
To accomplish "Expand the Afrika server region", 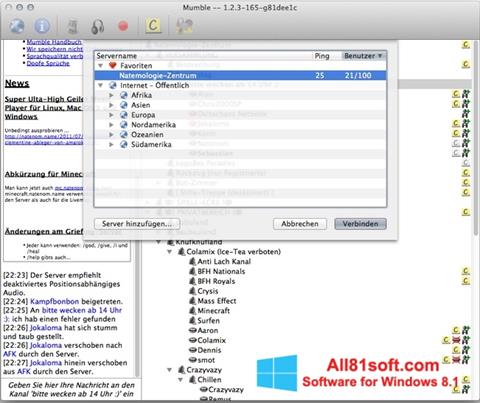I will point(111,95).
